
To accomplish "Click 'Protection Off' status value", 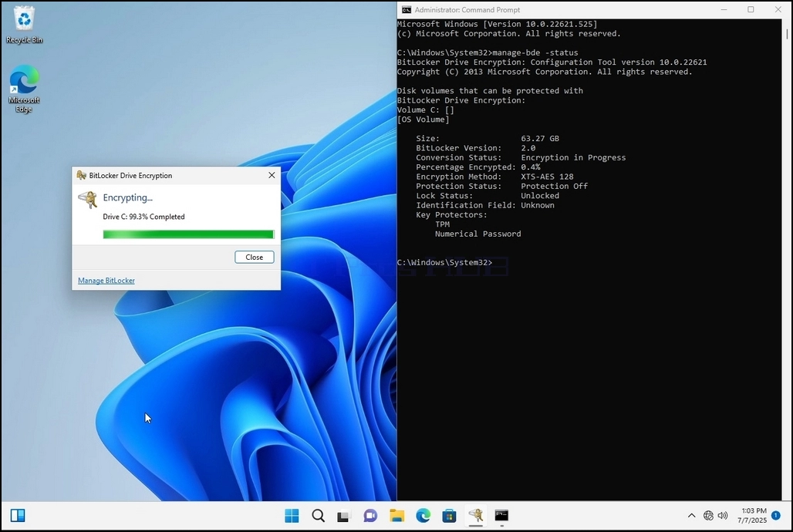I will [555, 186].
